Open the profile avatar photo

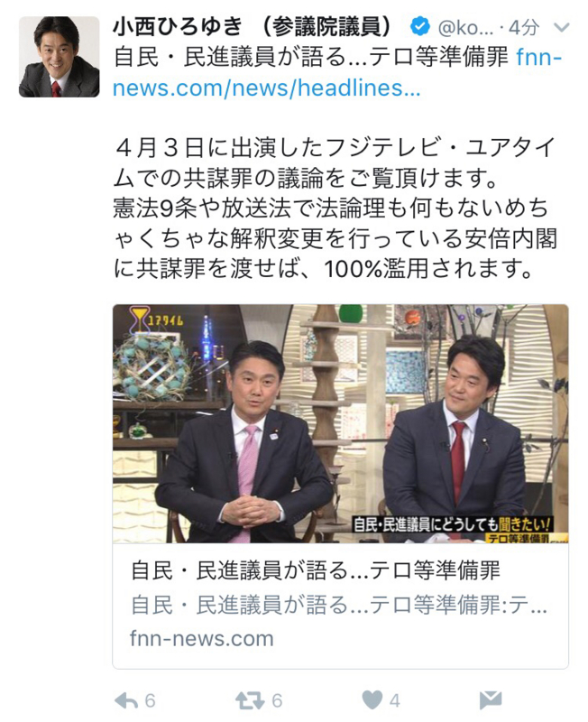pos(59,57)
